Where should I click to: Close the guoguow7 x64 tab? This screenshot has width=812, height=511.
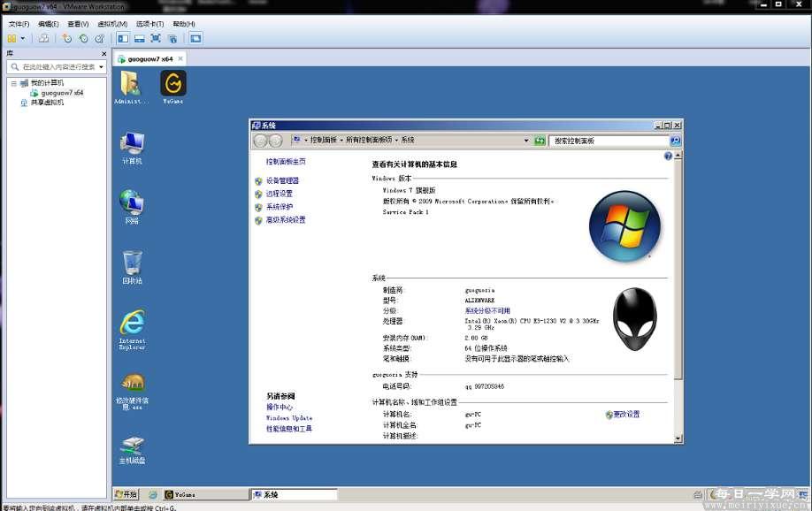(x=180, y=59)
